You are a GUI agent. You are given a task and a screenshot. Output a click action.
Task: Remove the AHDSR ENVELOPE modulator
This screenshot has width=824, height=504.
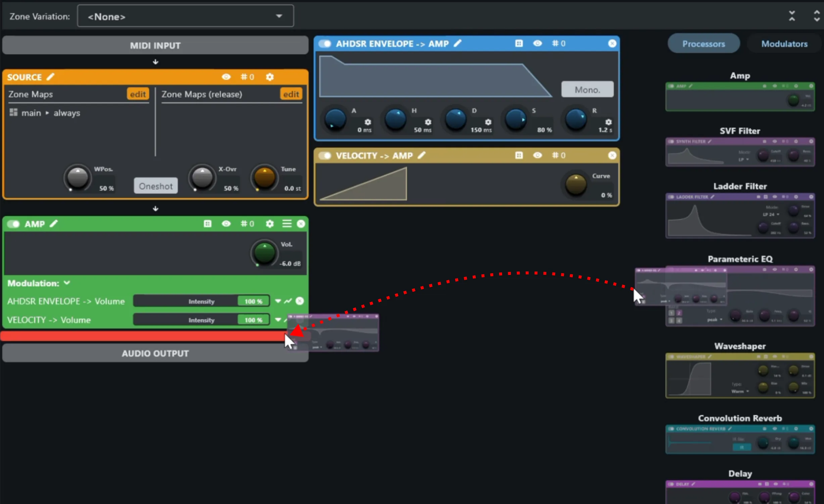coord(612,43)
